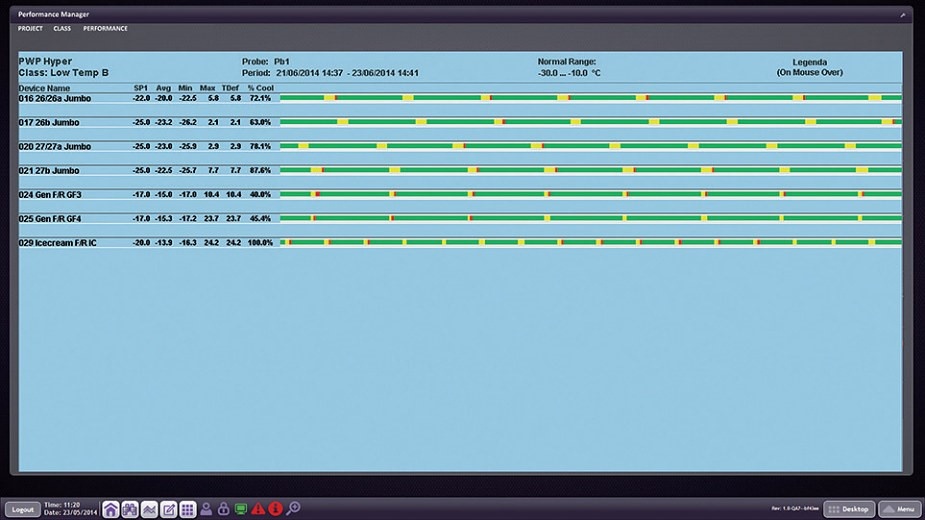
Task: Click the green monitor status icon
Action: click(240, 509)
